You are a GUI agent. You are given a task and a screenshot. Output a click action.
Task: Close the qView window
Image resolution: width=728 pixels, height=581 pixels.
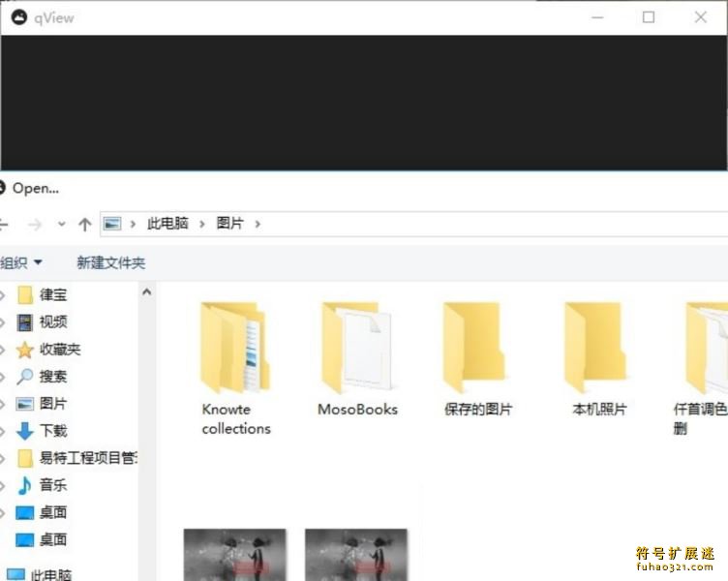[701, 17]
